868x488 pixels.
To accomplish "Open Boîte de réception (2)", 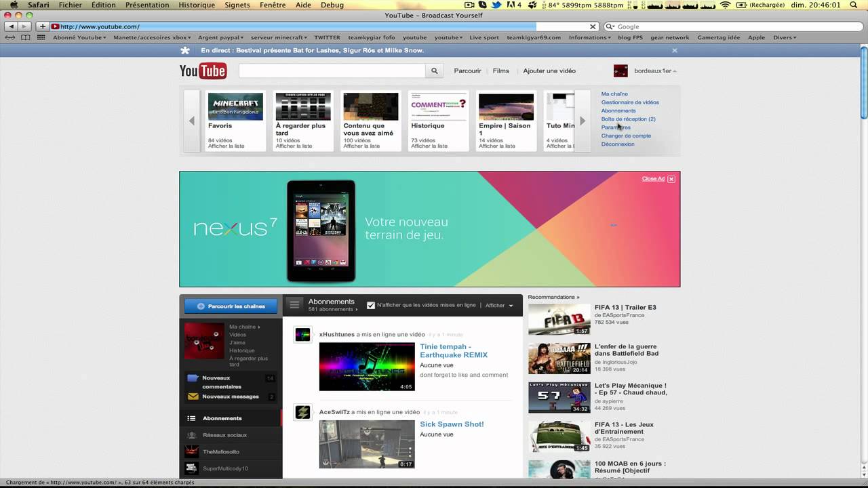I will coord(628,119).
